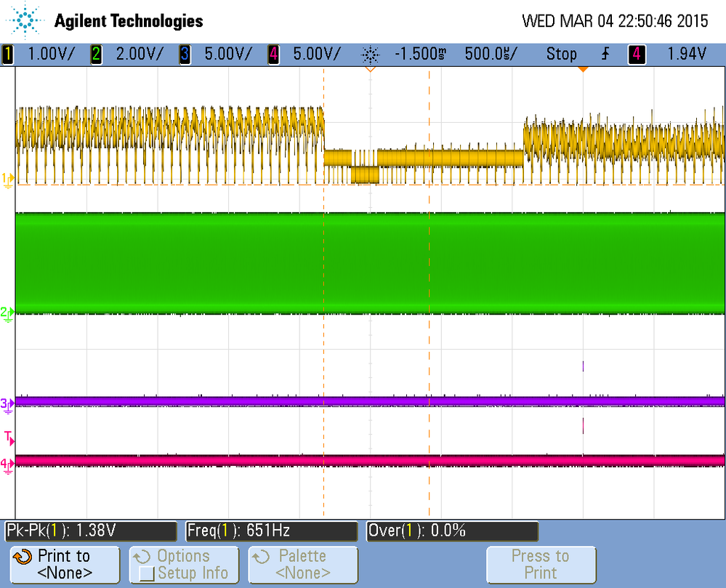Select the channel 1 yellow indicator
The width and height of the screenshot is (726, 588).
[7, 55]
